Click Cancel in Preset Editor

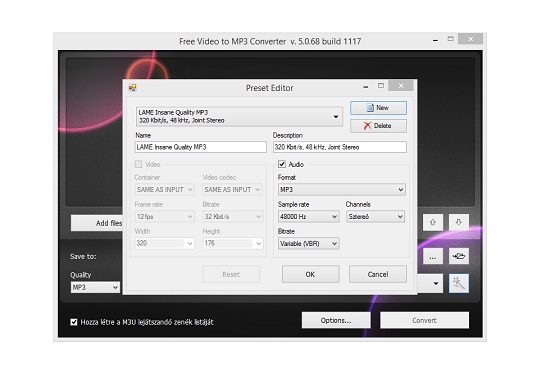point(378,274)
